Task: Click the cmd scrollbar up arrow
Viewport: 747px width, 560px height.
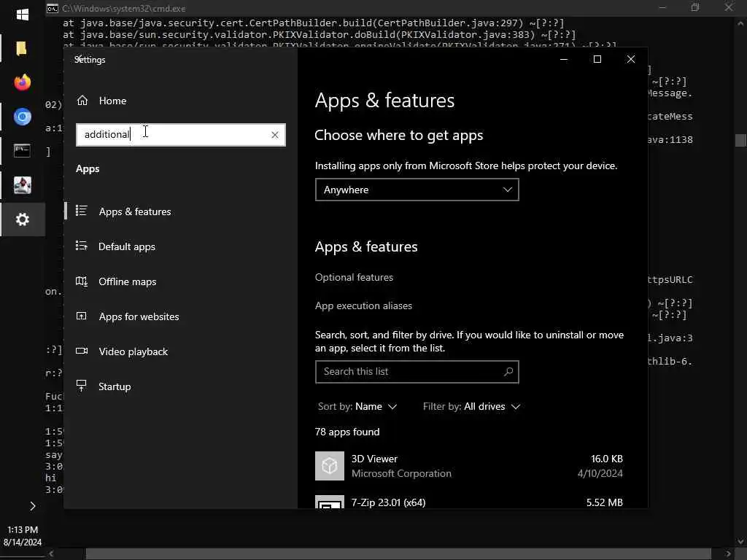Action: point(740,23)
